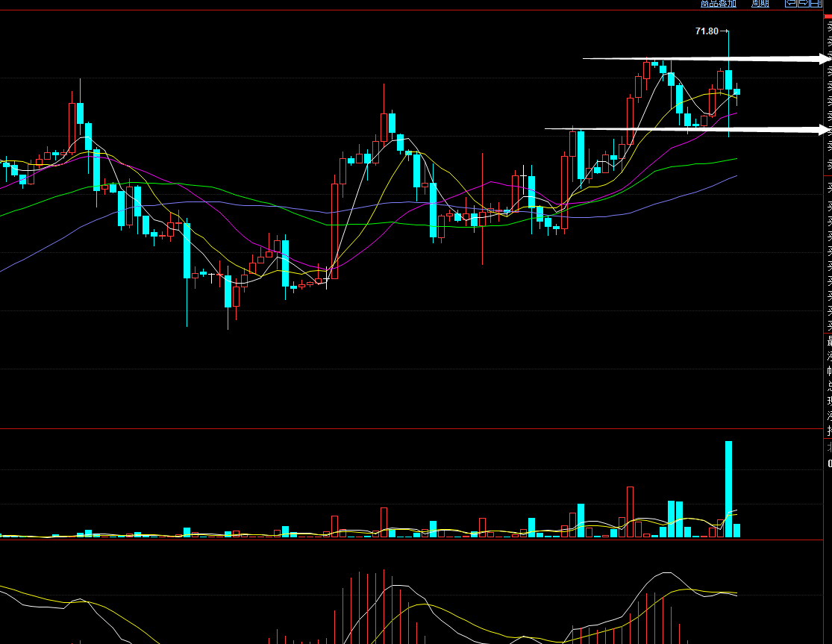Open the 周期 period selector
This screenshot has width=832, height=644.
(760, 4)
